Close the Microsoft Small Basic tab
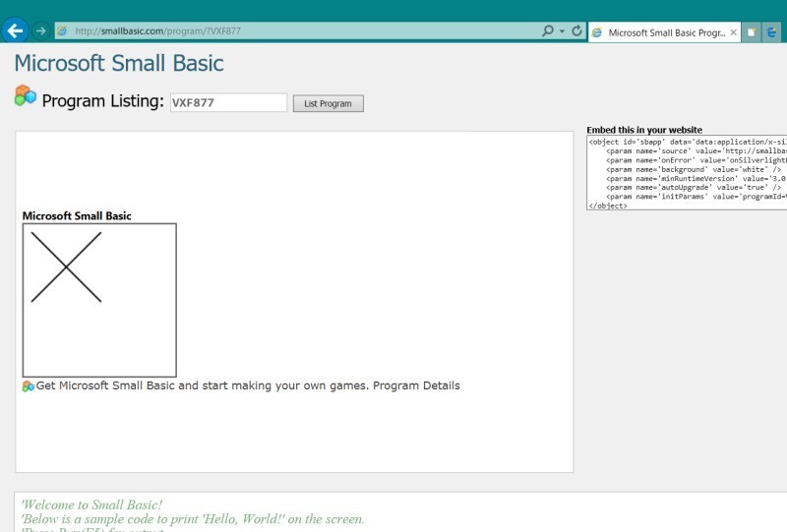This screenshot has width=787, height=532. (733, 32)
